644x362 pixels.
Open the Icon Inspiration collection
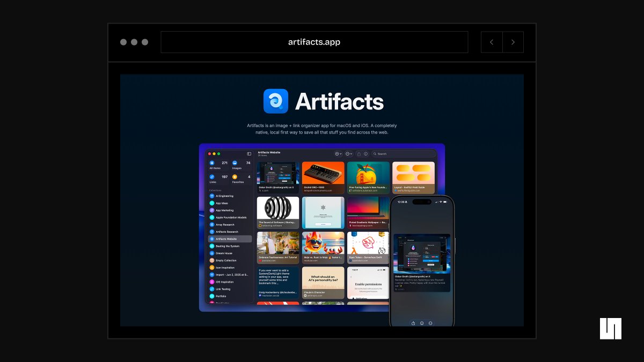pos(230,268)
